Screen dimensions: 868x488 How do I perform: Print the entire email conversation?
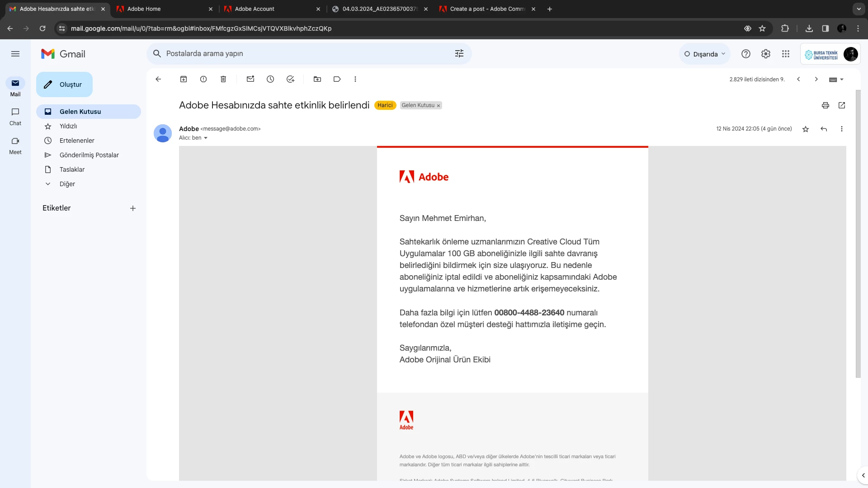pyautogui.click(x=826, y=105)
